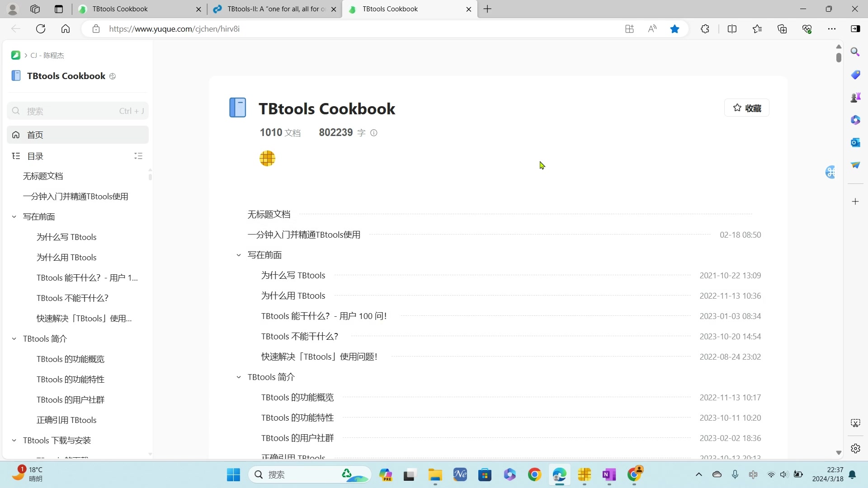Select 目录 in the left sidebar
The width and height of the screenshot is (868, 488).
coord(36,156)
